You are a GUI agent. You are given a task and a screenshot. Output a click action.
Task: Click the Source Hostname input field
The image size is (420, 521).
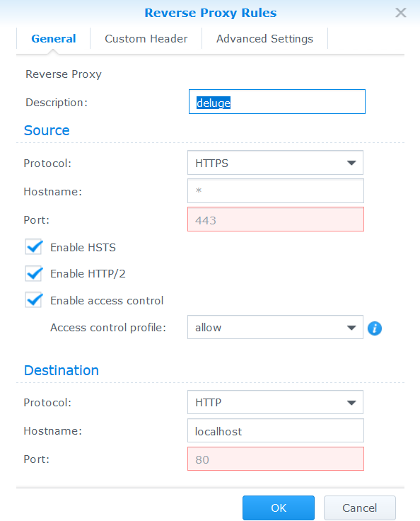pos(276,190)
